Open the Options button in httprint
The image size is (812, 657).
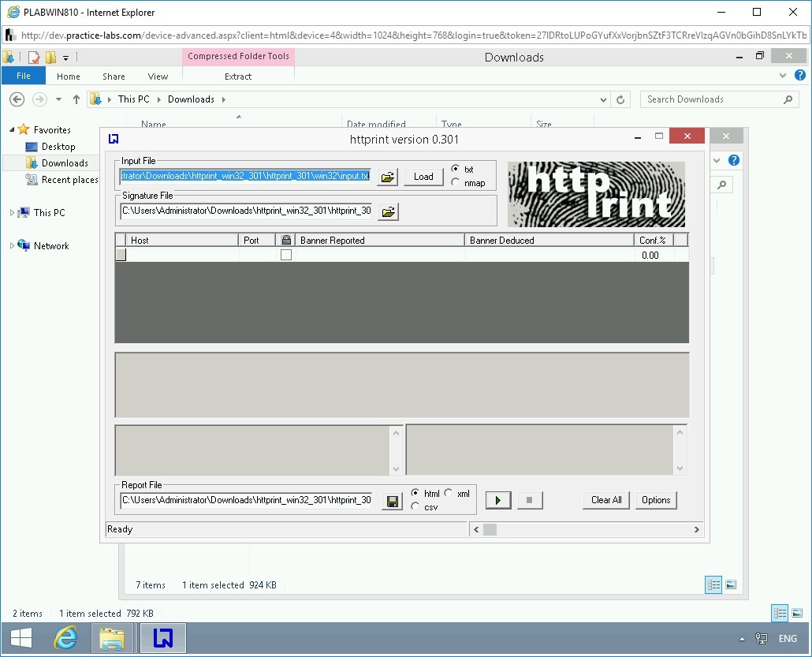click(x=656, y=500)
